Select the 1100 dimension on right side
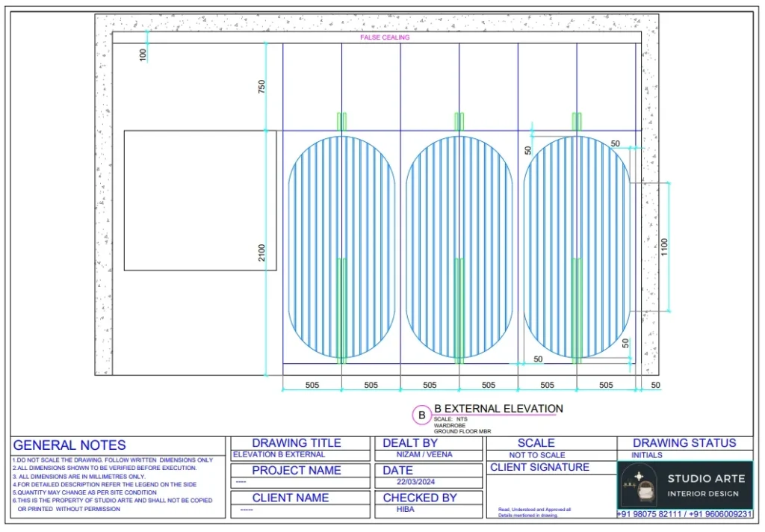The image size is (765, 532). pyautogui.click(x=664, y=246)
